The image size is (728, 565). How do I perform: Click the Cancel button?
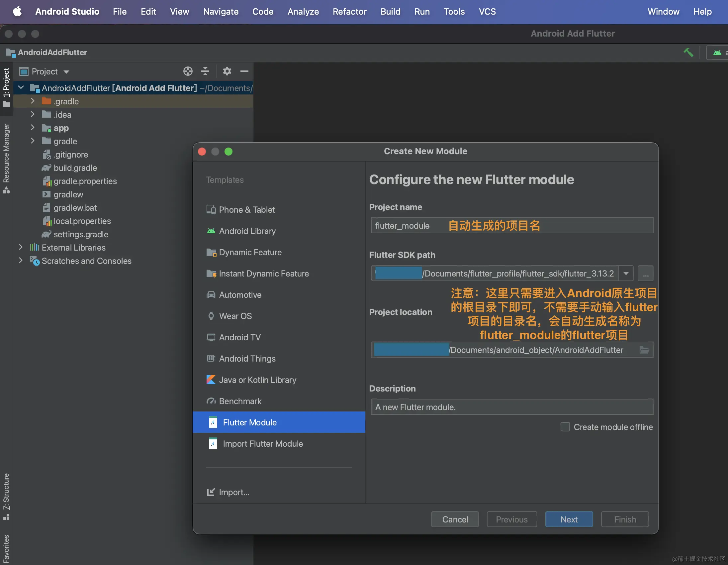(455, 519)
